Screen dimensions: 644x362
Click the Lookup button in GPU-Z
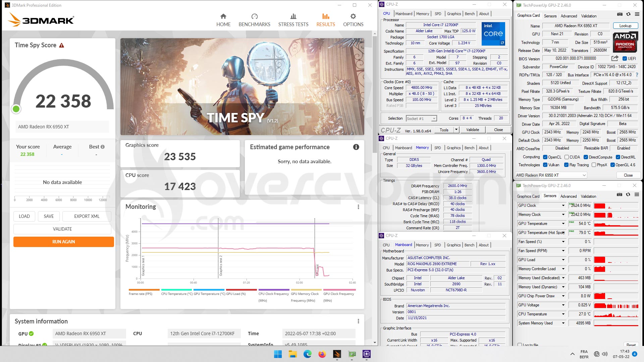tap(625, 26)
